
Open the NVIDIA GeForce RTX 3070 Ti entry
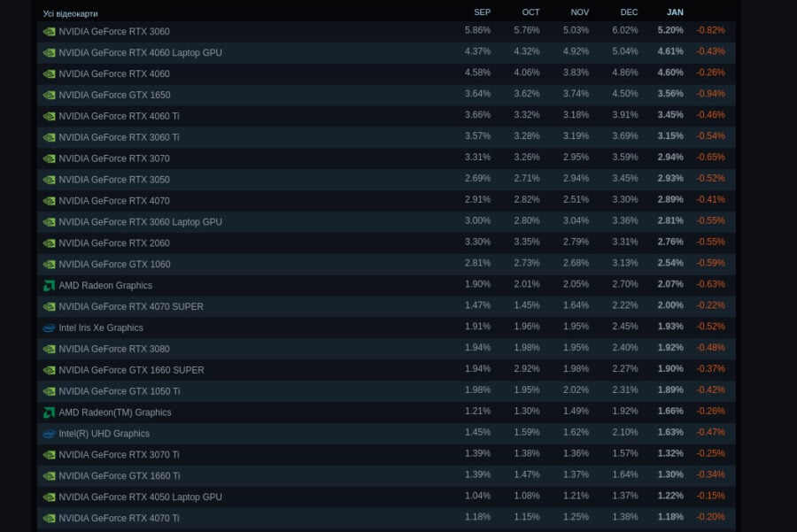click(119, 455)
